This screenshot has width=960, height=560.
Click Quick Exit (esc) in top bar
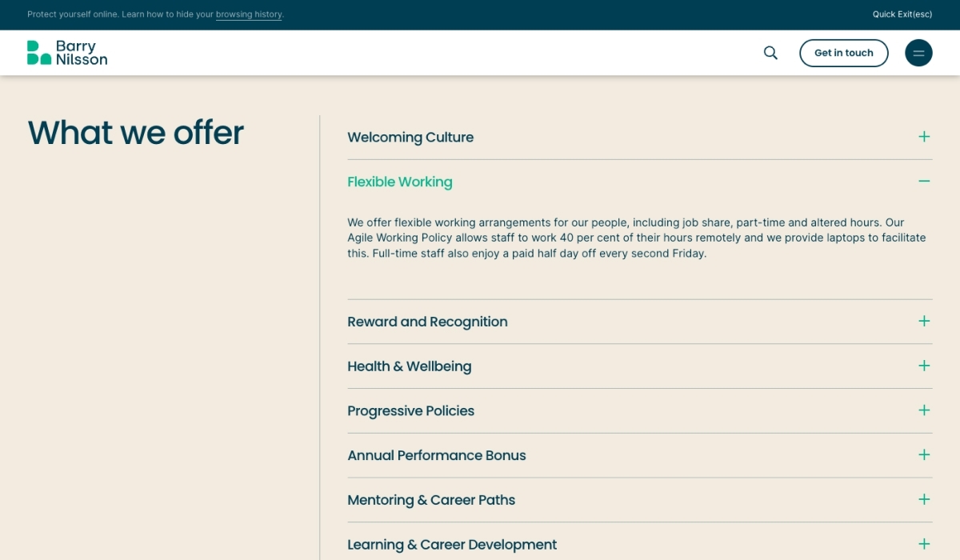point(902,14)
